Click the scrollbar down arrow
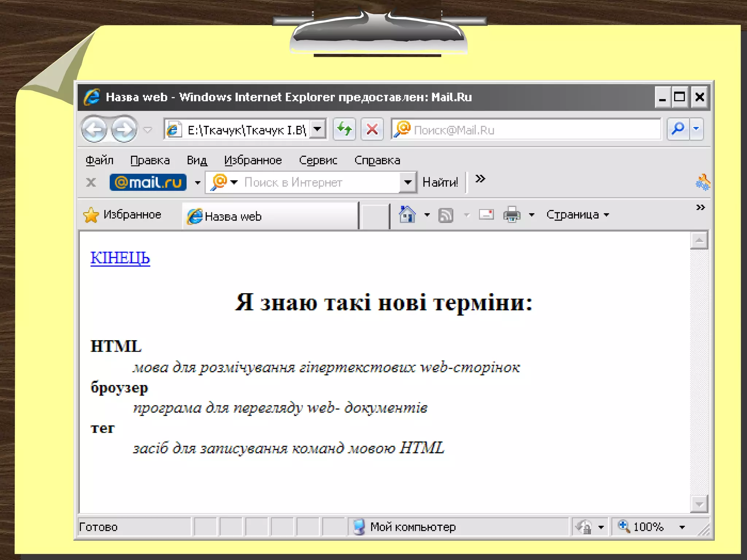Image resolution: width=747 pixels, height=560 pixels. 699,504
